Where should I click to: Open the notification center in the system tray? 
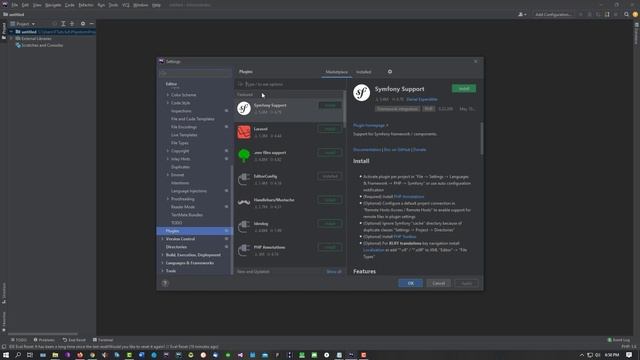pyautogui.click(x=629, y=355)
